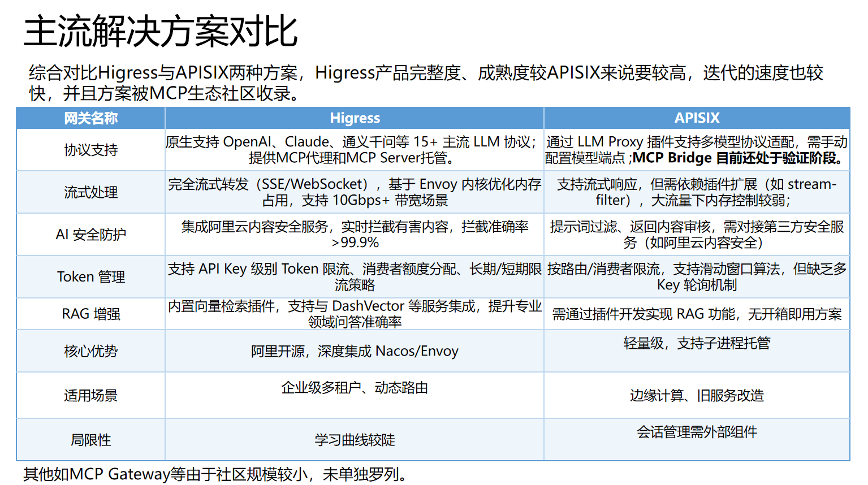
Task: Click cell 边缘计算、旧服务改造
Action: [x=697, y=395]
